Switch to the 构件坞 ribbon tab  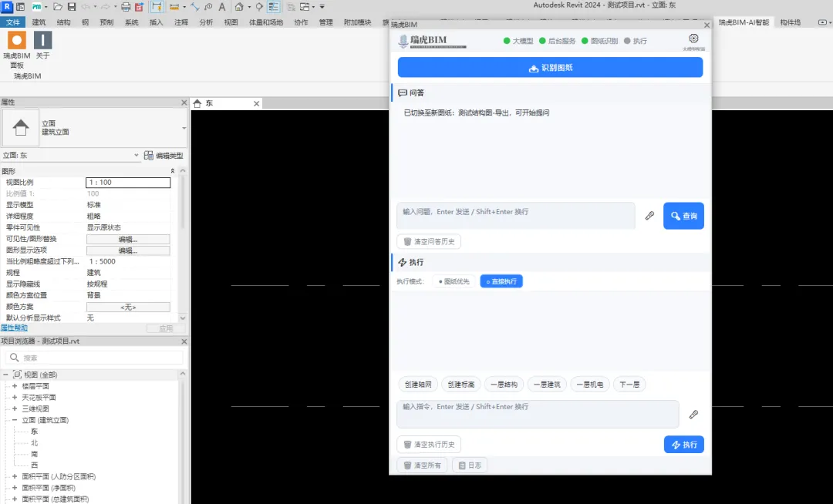click(x=791, y=22)
